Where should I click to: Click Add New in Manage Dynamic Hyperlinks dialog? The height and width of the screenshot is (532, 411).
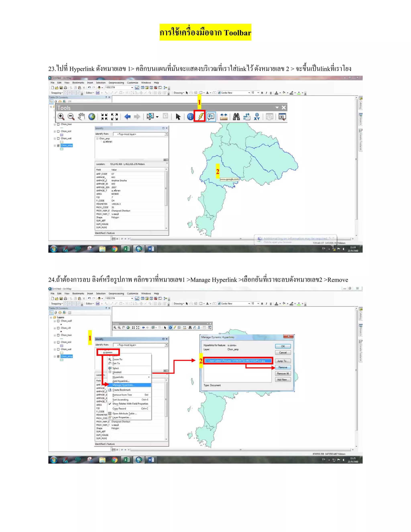[x=283, y=380]
